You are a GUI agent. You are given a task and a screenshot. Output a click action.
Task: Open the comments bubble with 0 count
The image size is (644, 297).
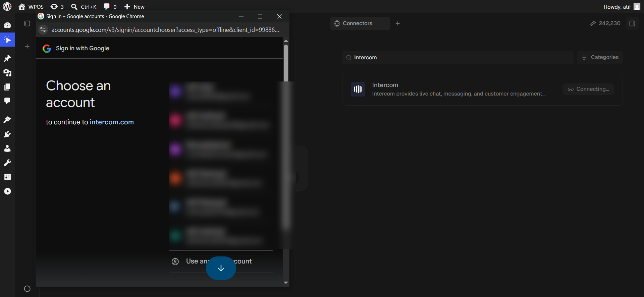tap(110, 7)
